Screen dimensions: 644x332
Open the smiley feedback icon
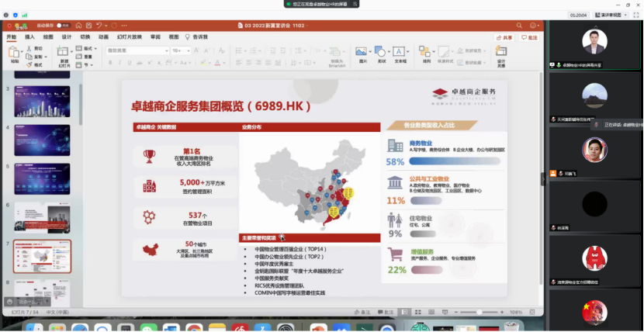(533, 26)
